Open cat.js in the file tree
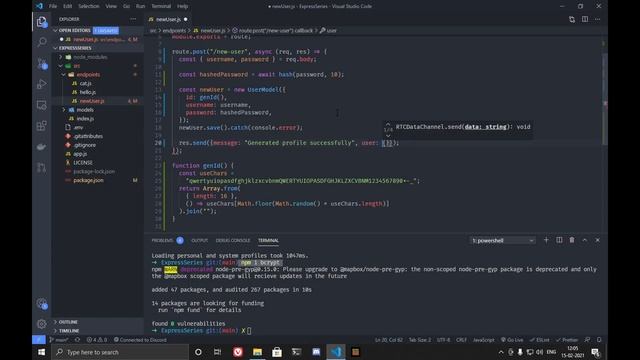The width and height of the screenshot is (640, 360). point(85,83)
